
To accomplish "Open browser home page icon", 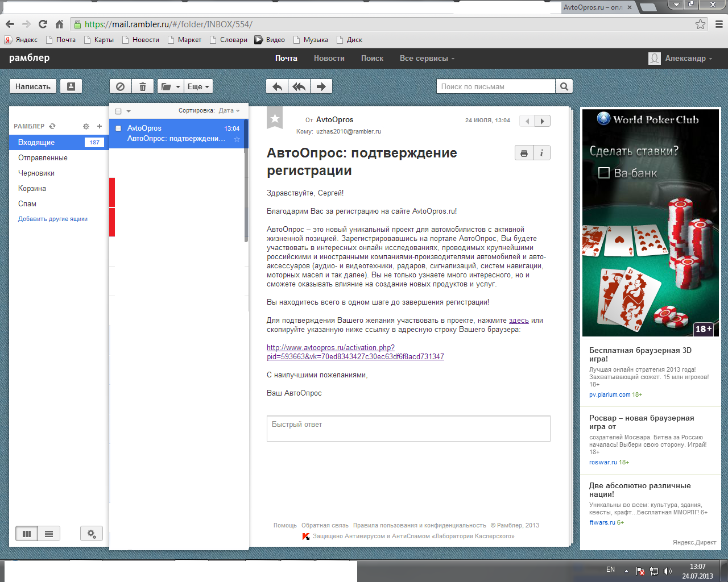I will [x=59, y=24].
